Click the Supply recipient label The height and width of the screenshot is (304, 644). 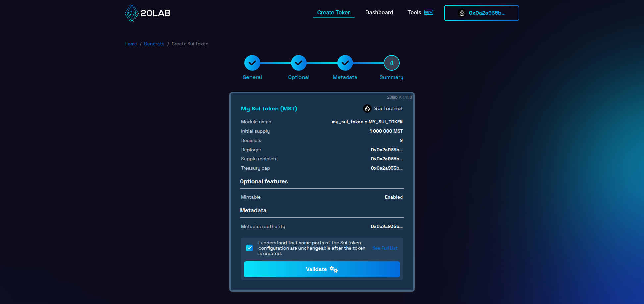[259, 159]
